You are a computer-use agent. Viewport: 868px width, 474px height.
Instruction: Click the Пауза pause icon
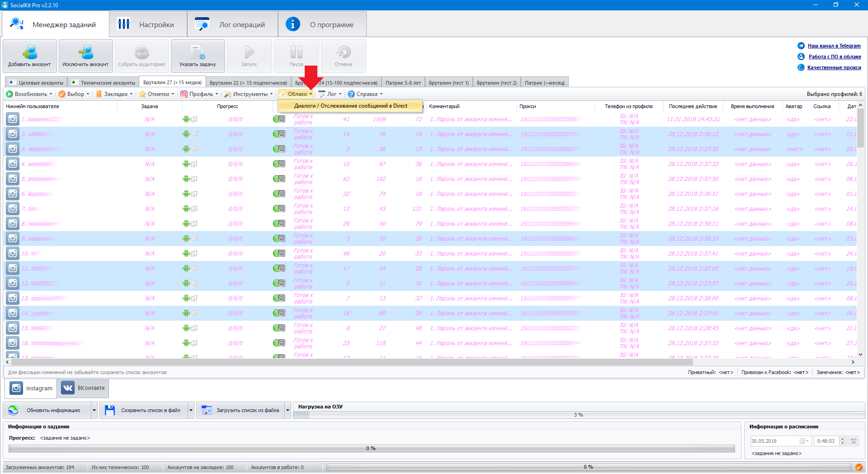(296, 52)
